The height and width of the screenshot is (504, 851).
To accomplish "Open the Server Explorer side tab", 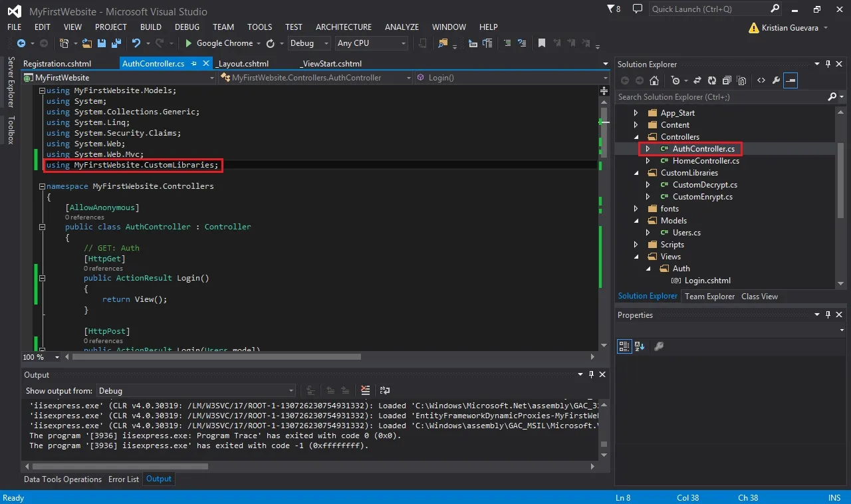I will point(11,82).
